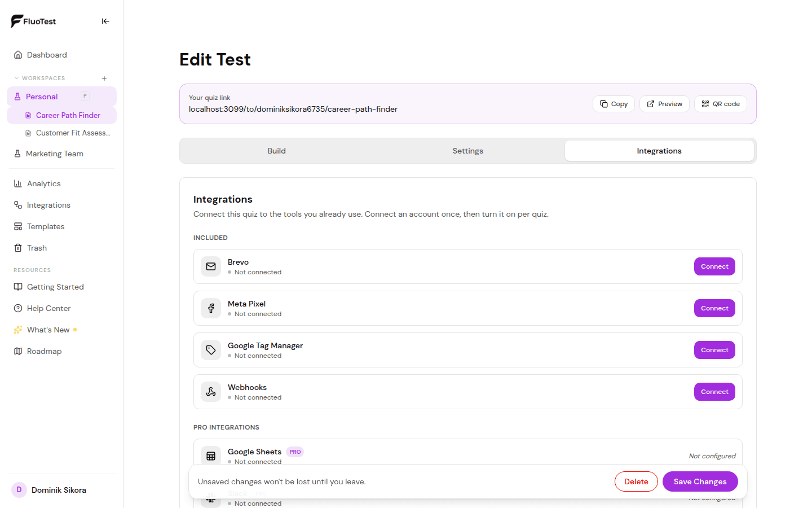Show the QR code
This screenshot has height=508, width=812.
[721, 104]
